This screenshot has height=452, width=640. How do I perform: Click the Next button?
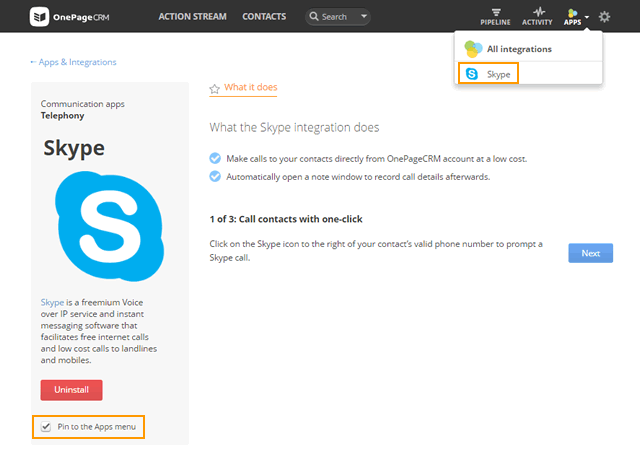coord(591,253)
